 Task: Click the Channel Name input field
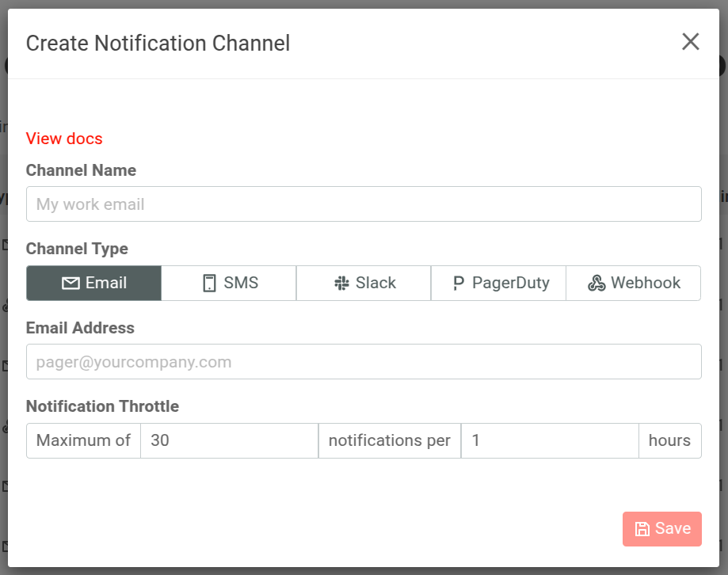[364, 204]
